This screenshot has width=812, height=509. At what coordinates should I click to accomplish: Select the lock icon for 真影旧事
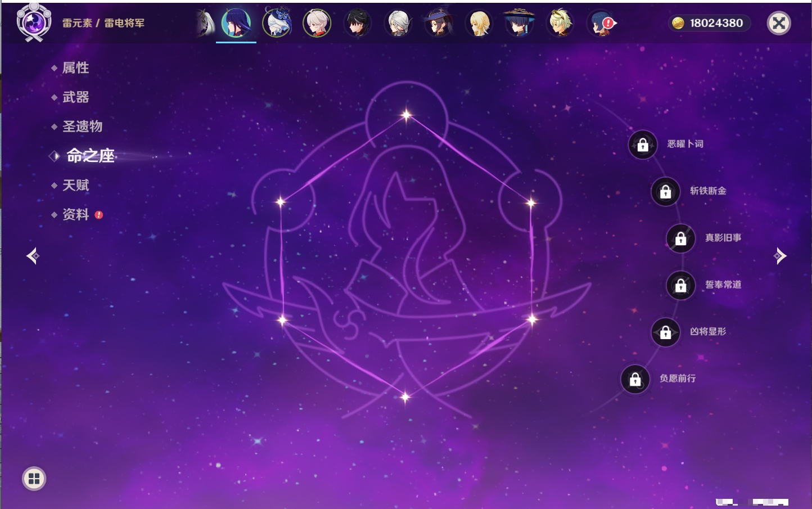pyautogui.click(x=681, y=238)
